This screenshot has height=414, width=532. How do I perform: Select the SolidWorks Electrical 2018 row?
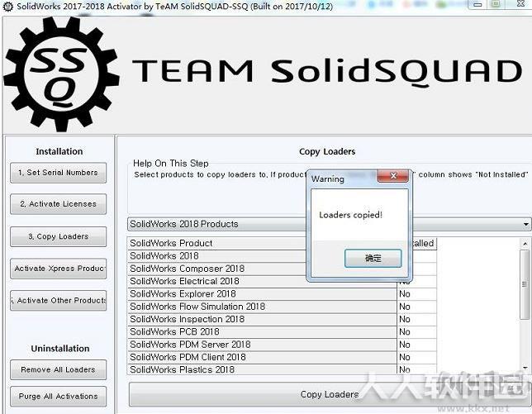pos(262,281)
